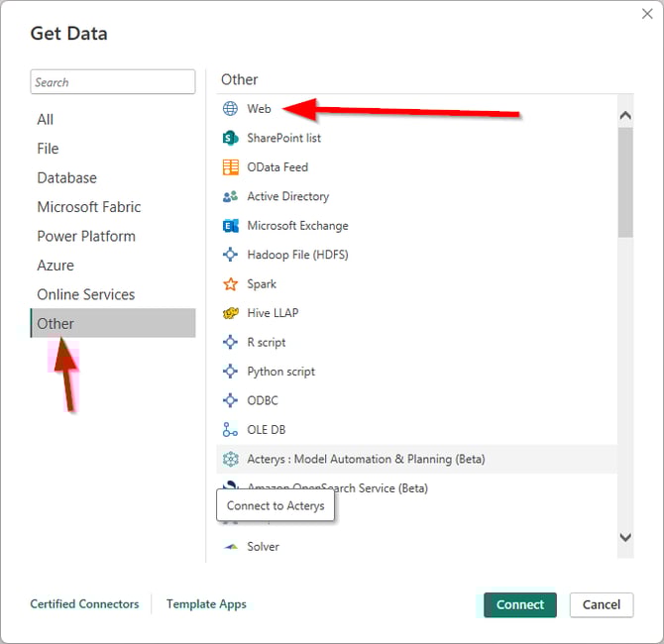The image size is (664, 644).
Task: Click the Connect button
Action: pyautogui.click(x=520, y=604)
